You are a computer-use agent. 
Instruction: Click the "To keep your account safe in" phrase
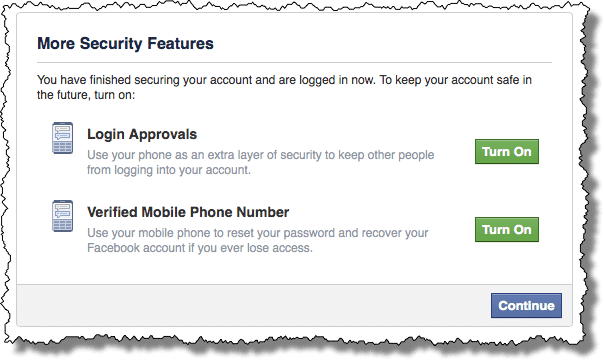[456, 80]
